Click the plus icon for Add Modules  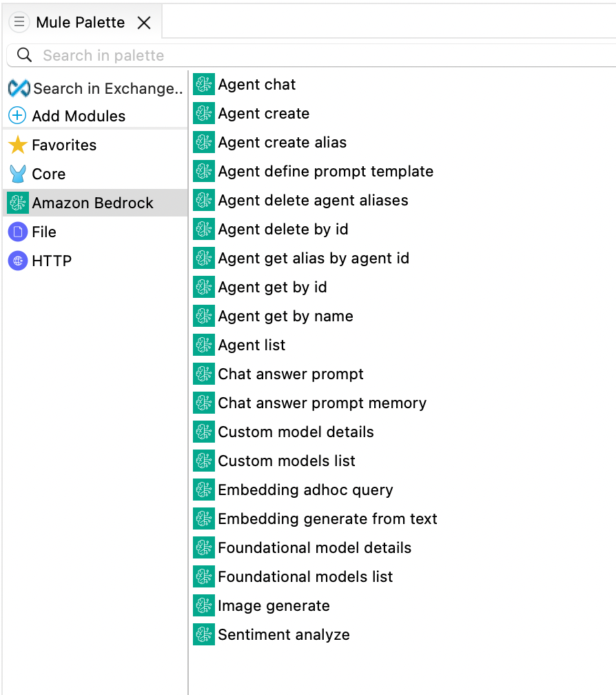[x=17, y=116]
